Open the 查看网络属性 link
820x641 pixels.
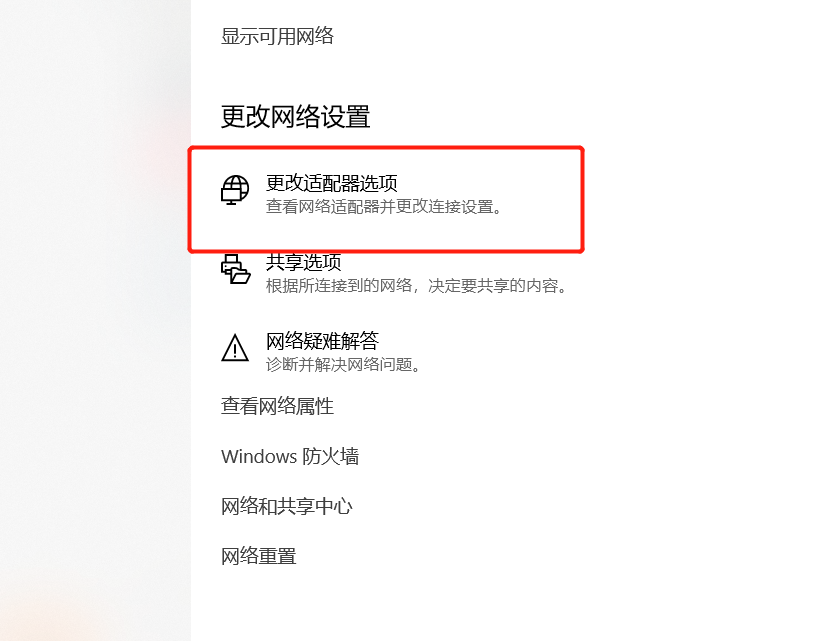(277, 406)
